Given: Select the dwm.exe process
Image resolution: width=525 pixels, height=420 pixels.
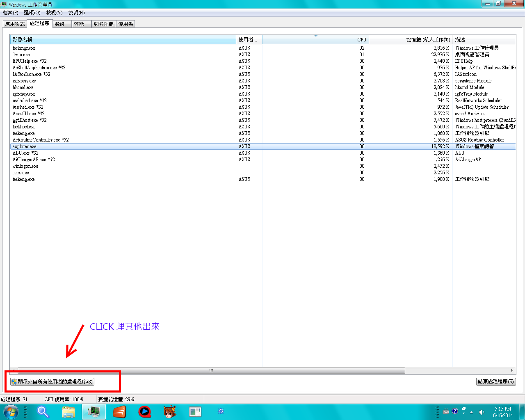Looking at the screenshot, I should (263, 55).
